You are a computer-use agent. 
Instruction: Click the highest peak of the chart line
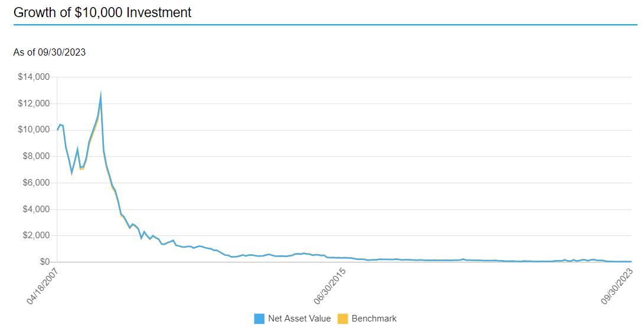(101, 96)
